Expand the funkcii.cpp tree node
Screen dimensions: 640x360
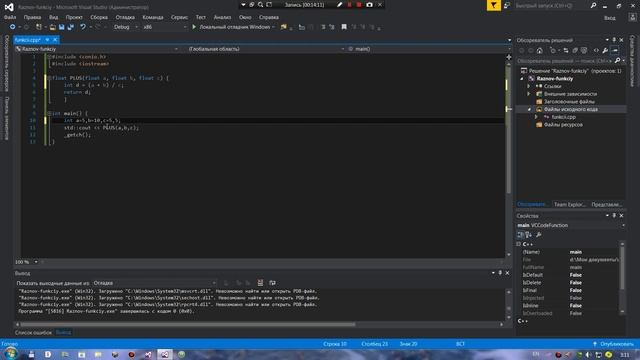pyautogui.click(x=536, y=117)
